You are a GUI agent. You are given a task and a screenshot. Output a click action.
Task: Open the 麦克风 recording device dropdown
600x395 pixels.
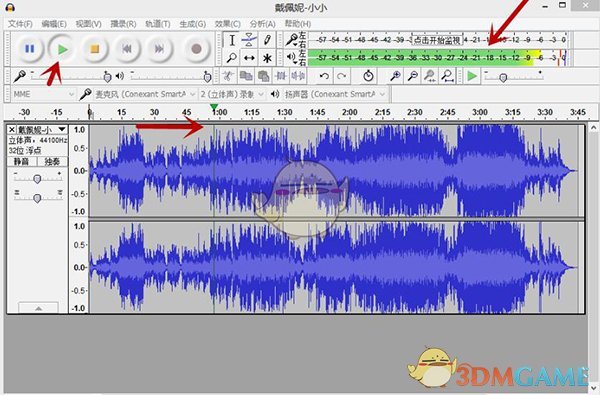pyautogui.click(x=145, y=94)
